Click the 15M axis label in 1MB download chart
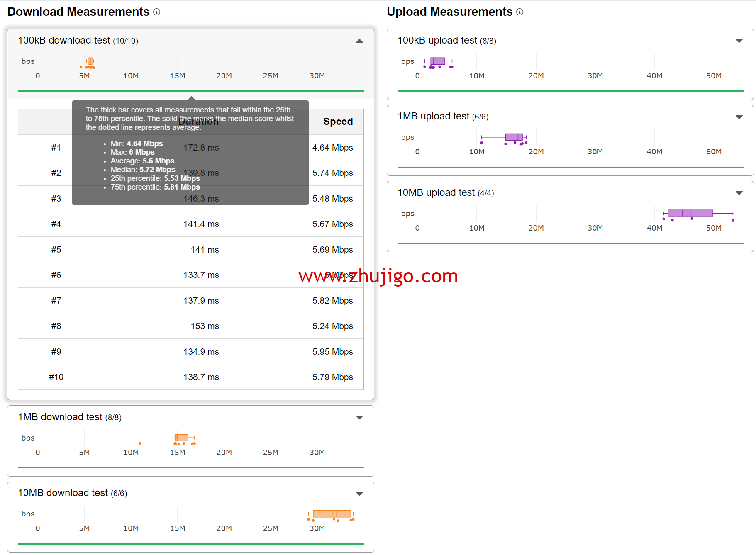 coord(178,453)
